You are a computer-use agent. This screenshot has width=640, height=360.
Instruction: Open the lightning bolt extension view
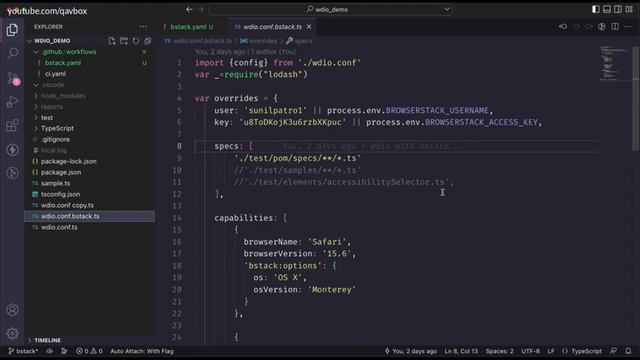coord(12,149)
